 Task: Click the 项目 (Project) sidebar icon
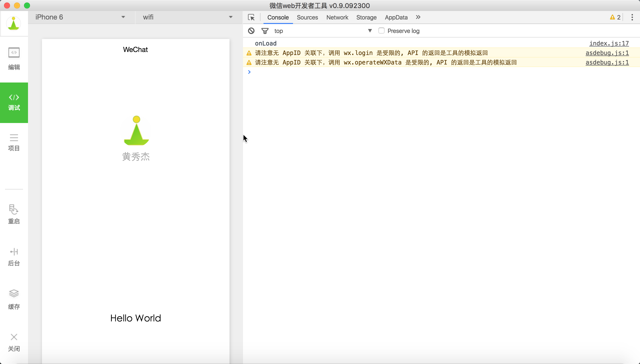(x=14, y=141)
